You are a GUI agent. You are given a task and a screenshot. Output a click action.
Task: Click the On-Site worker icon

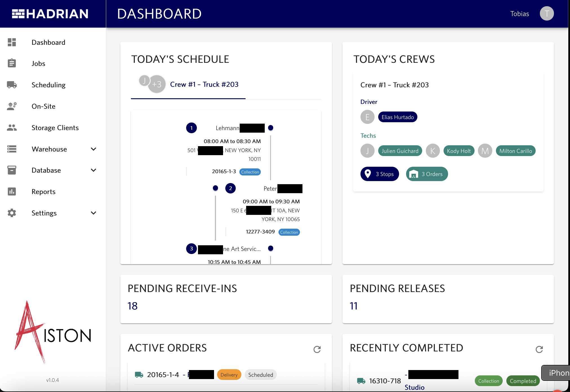pyautogui.click(x=12, y=106)
